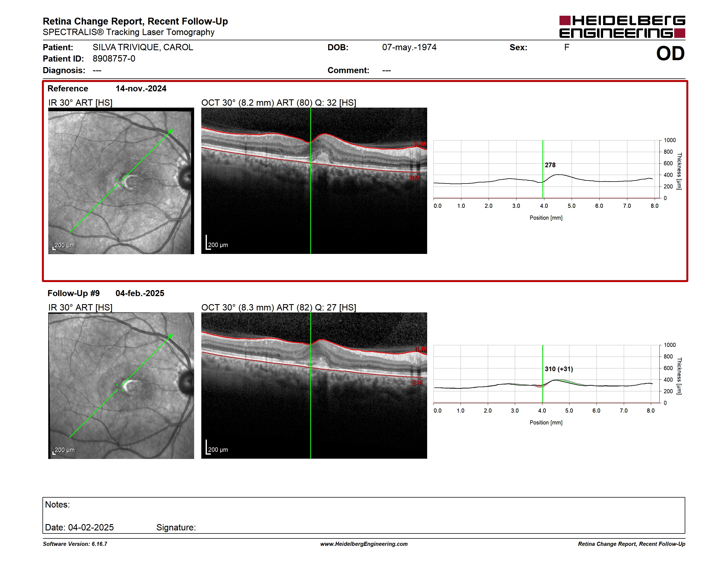Click the reference thickness graph marker 278
728x563 pixels.
tap(550, 165)
